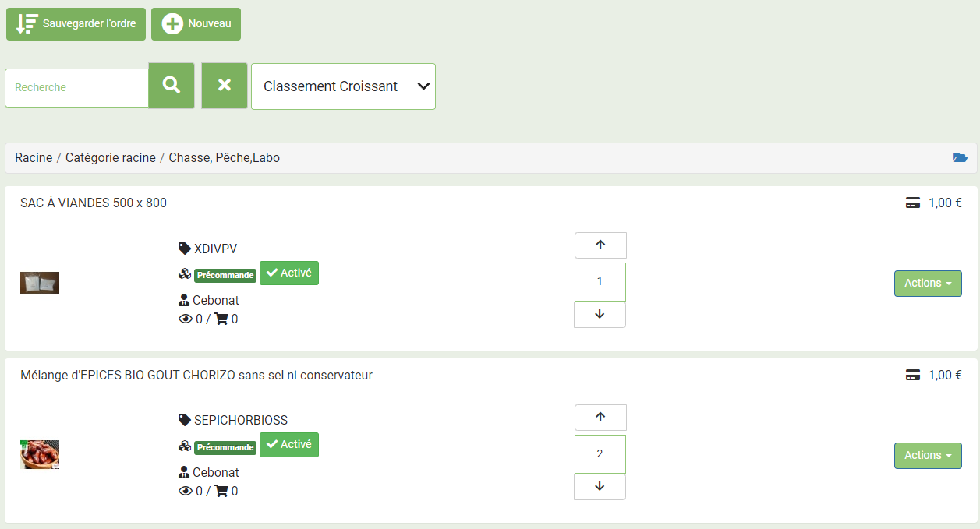Click Sauvegarder l'ordre button
The width and height of the screenshot is (980, 529).
click(76, 24)
